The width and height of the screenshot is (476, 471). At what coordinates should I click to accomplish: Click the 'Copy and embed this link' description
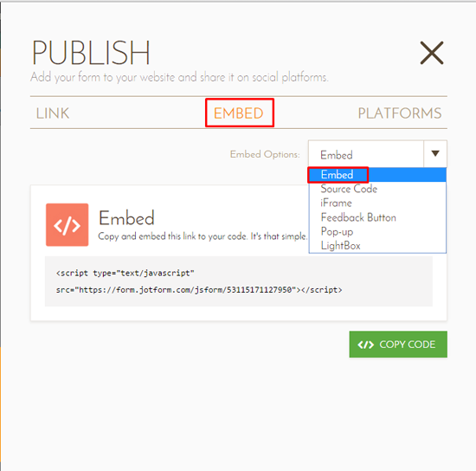[x=203, y=236]
